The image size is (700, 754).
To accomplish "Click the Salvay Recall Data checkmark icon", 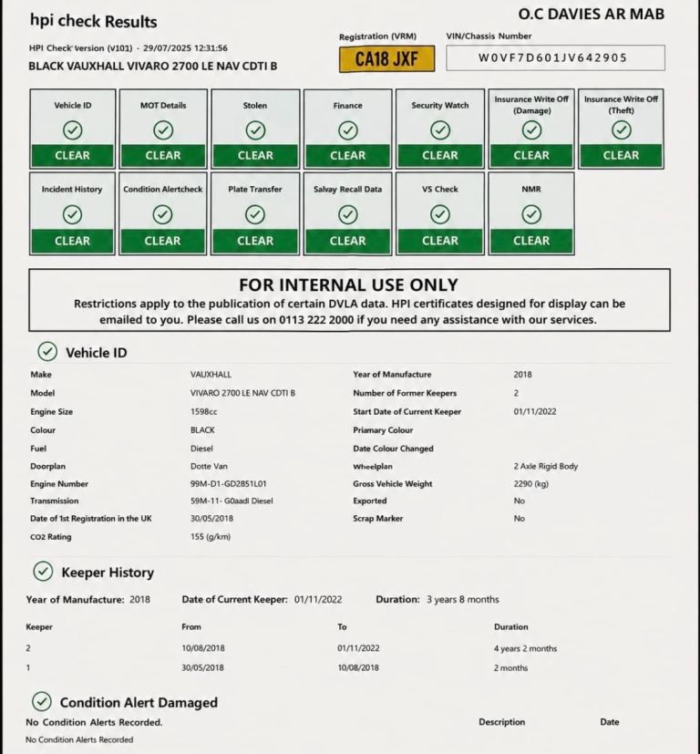I will click(347, 214).
